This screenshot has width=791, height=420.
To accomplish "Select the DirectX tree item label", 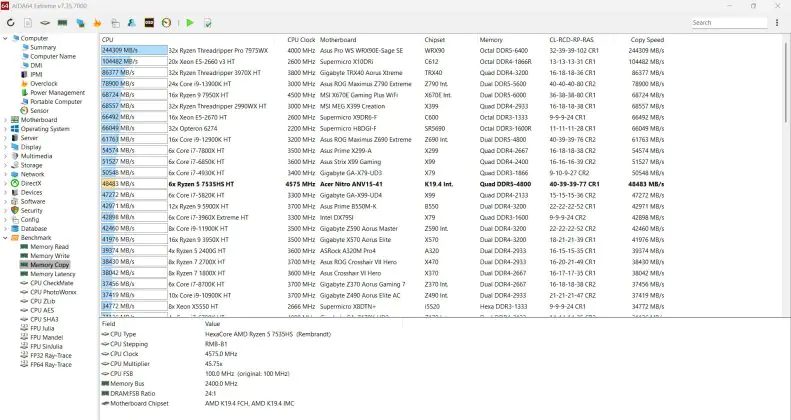I will pyautogui.click(x=31, y=184).
